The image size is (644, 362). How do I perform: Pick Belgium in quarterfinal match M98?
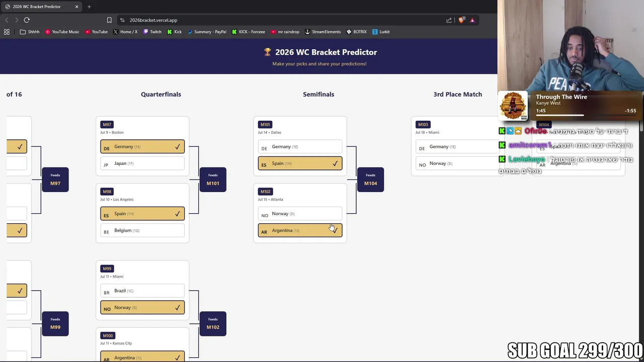tap(142, 230)
